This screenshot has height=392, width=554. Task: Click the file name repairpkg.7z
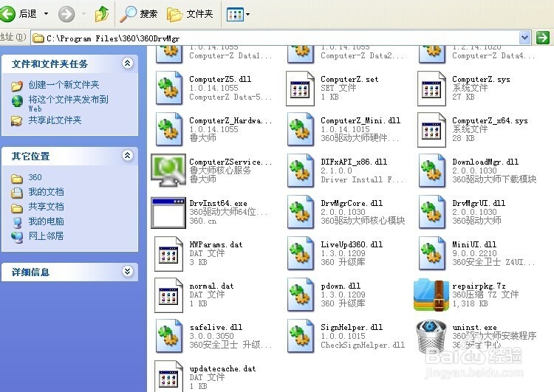(x=479, y=286)
